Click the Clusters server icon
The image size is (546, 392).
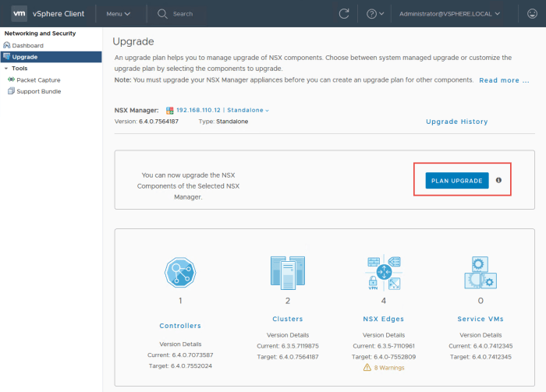coord(288,273)
